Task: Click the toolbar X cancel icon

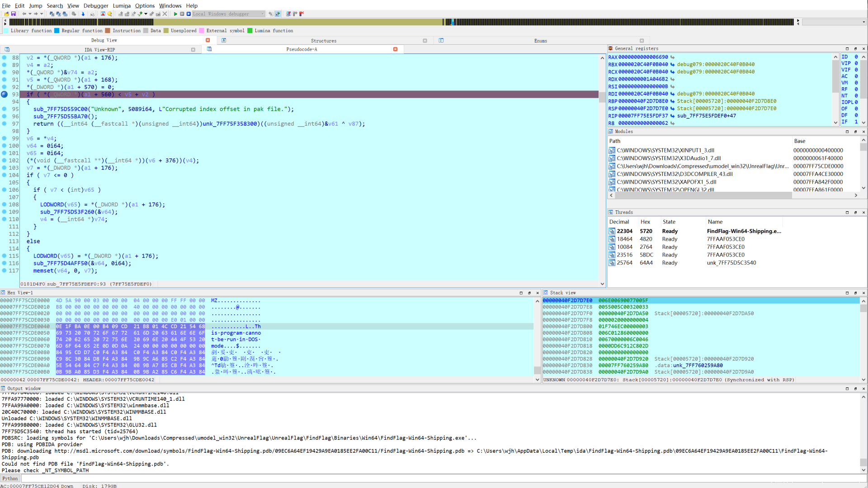Action: click(165, 14)
